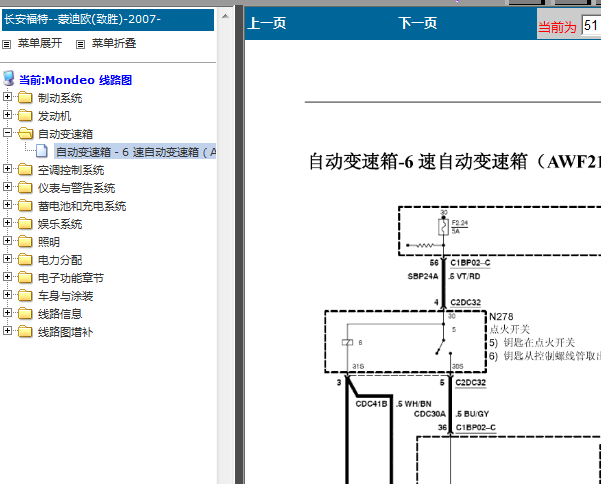Click the 当前:Mondeo 线路图 heading link

(x=76, y=80)
